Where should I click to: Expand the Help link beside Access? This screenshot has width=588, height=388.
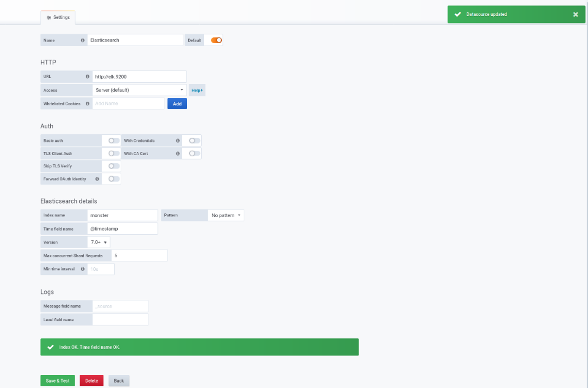pyautogui.click(x=197, y=90)
